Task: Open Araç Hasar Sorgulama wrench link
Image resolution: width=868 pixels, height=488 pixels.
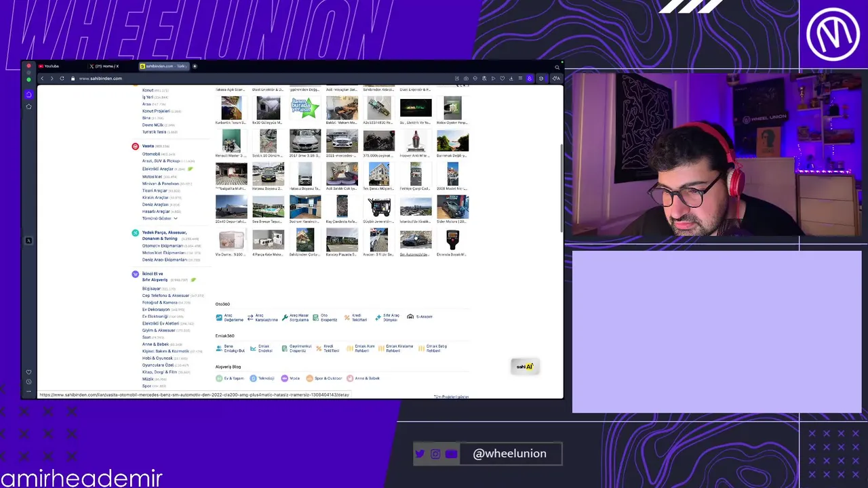Action: tap(295, 317)
